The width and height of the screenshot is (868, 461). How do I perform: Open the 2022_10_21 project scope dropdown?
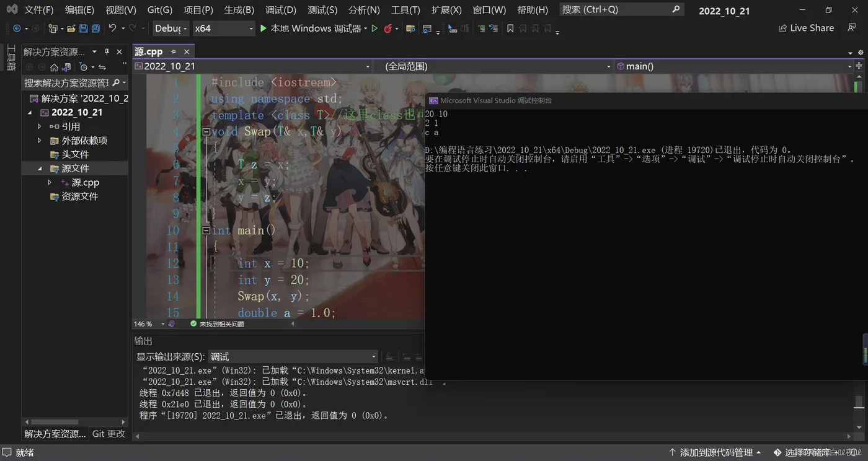coord(252,66)
